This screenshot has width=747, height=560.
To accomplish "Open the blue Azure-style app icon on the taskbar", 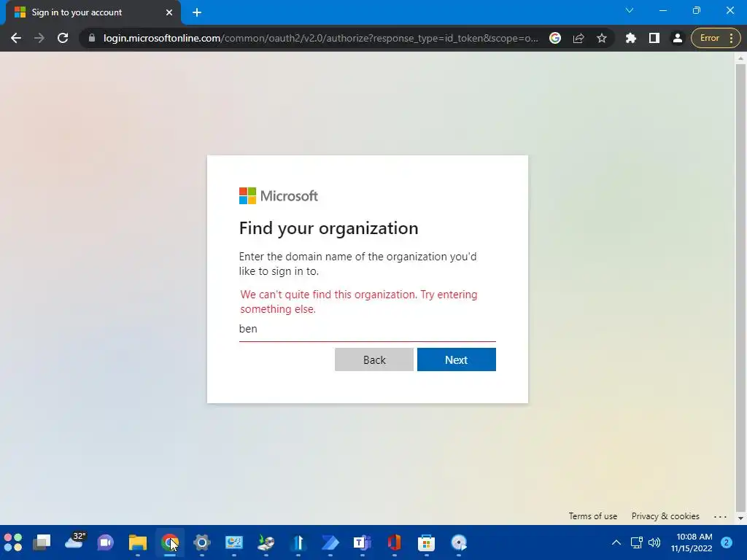I will pyautogui.click(x=298, y=542).
